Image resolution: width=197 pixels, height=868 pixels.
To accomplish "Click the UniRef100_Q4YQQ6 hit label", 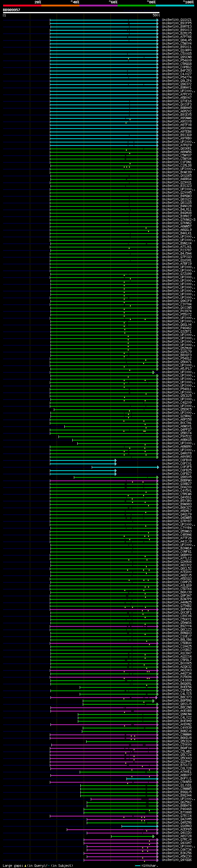I will click(177, 860).
